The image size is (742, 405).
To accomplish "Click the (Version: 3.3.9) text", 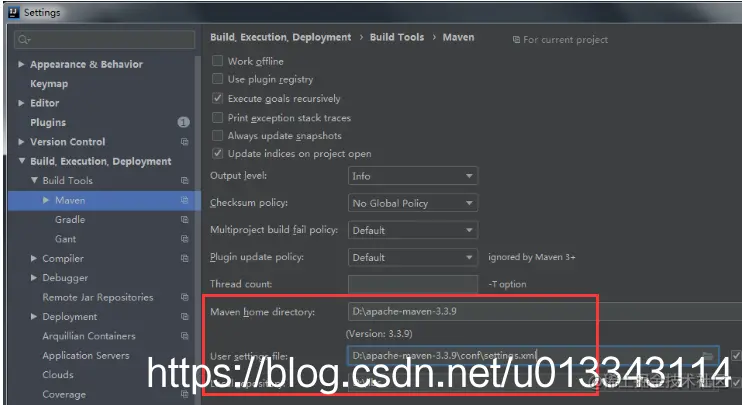I will click(379, 334).
